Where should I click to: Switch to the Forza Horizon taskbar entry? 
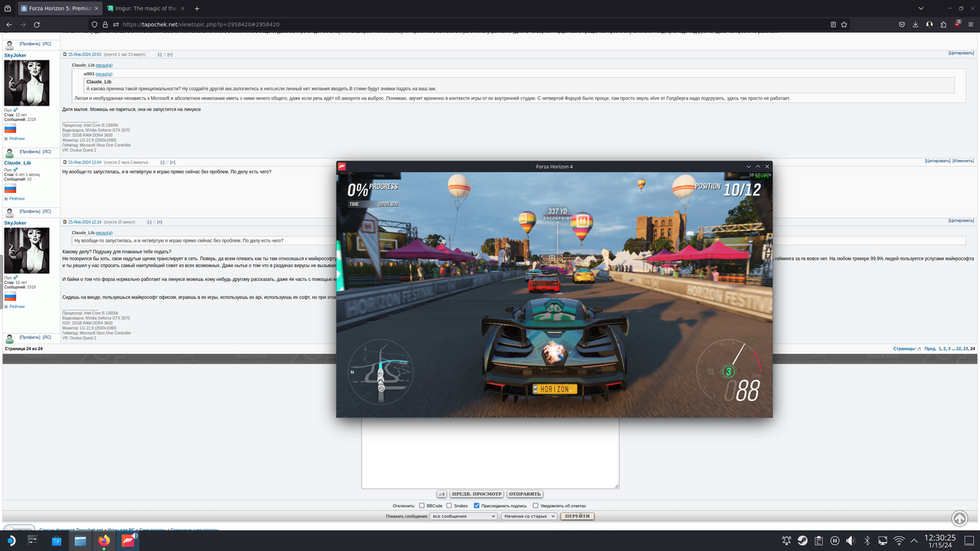128,540
